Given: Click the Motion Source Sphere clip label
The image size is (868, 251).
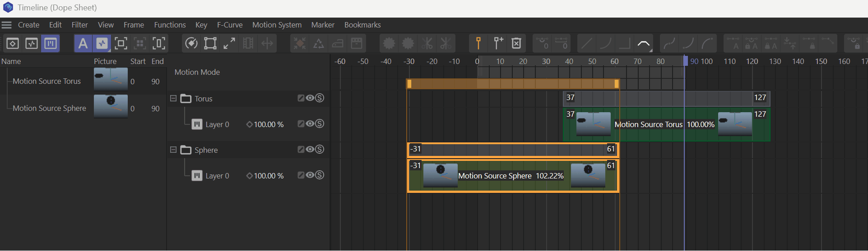Looking at the screenshot, I should click(x=495, y=176).
